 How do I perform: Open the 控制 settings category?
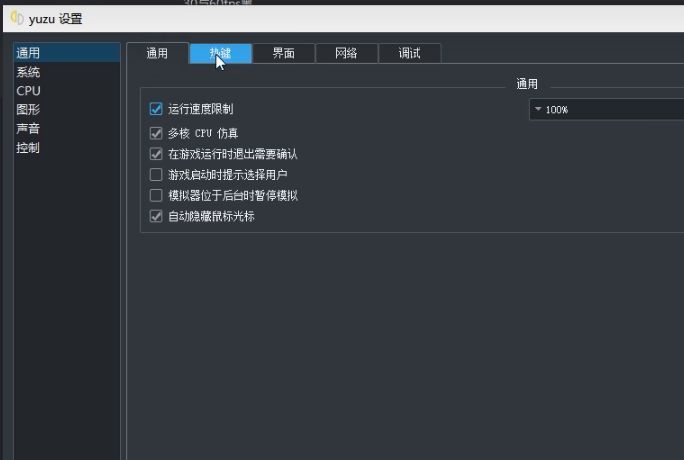click(28, 148)
